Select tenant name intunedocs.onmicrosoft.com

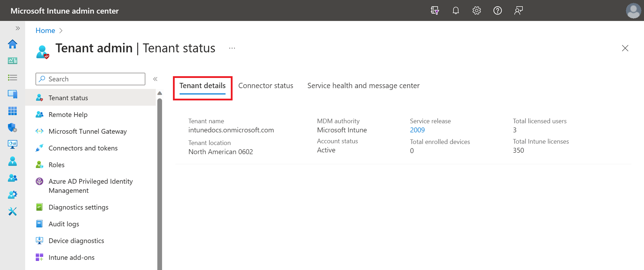pos(231,130)
